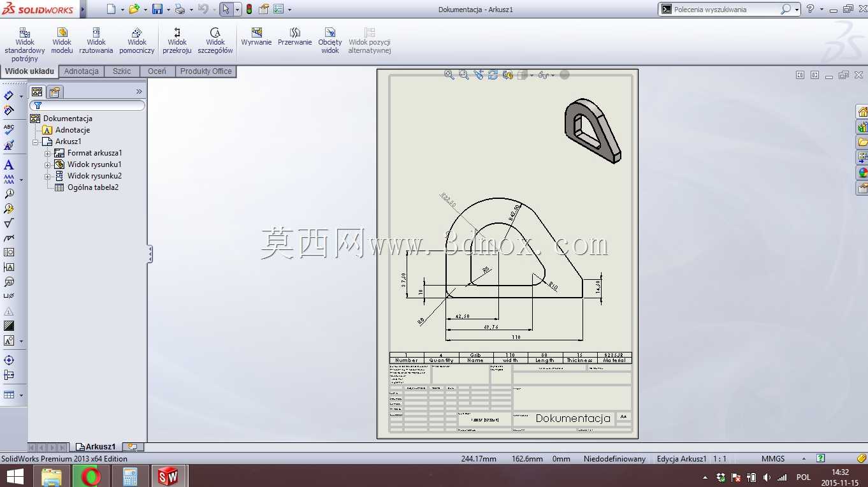Select Ogólna tabela2 in the tree

pos(93,187)
